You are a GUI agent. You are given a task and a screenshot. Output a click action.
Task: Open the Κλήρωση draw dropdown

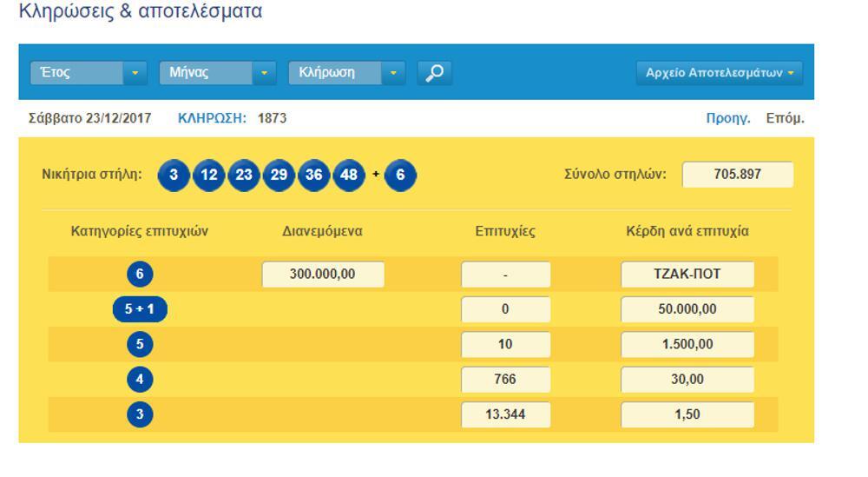(x=346, y=73)
